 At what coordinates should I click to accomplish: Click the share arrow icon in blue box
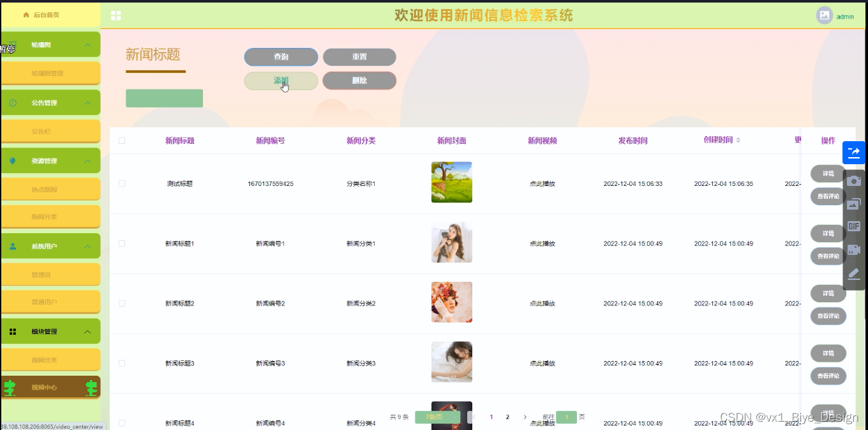tap(854, 153)
